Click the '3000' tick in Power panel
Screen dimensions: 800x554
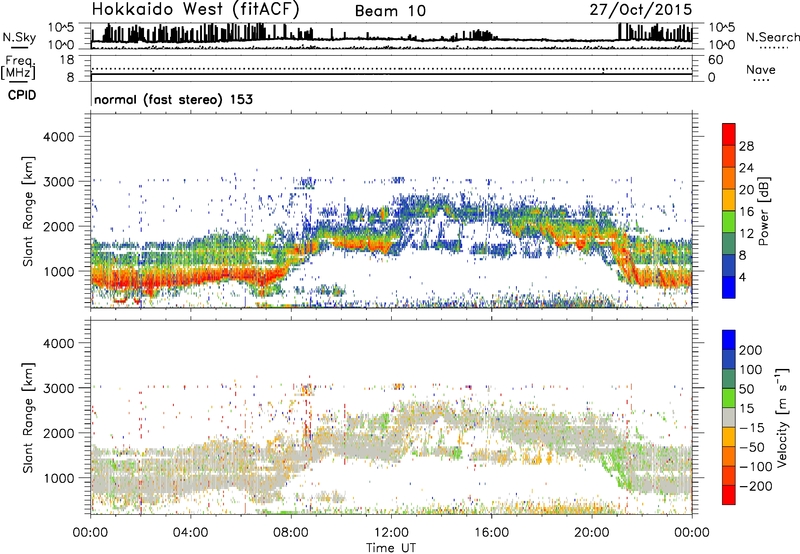tap(59, 182)
